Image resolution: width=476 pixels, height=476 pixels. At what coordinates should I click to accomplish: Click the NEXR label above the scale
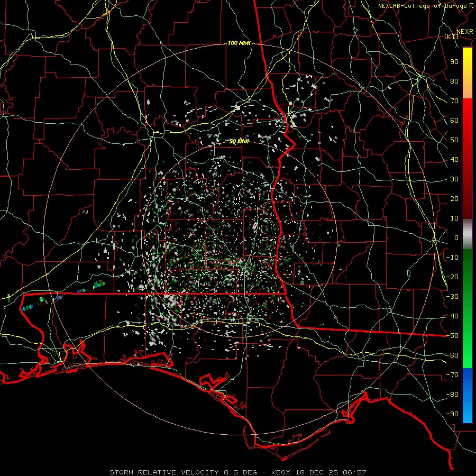[464, 32]
